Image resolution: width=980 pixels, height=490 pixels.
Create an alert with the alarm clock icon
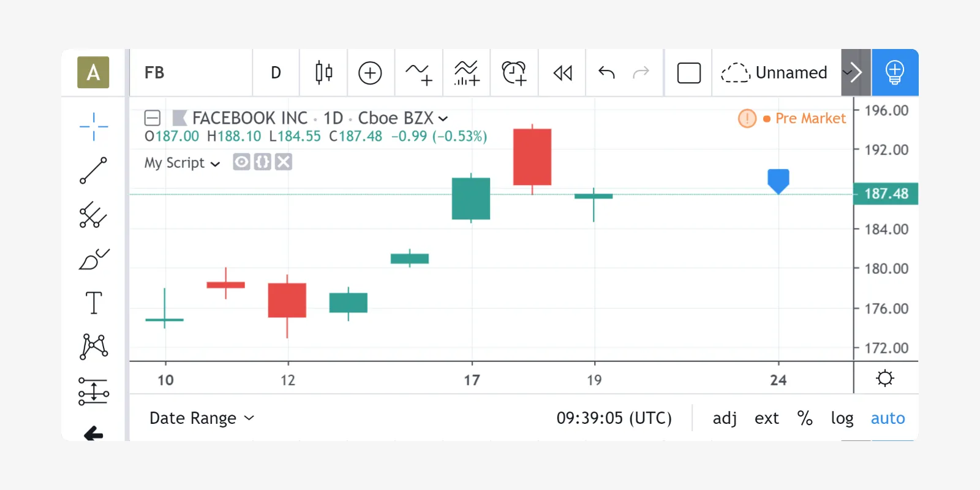(x=514, y=73)
